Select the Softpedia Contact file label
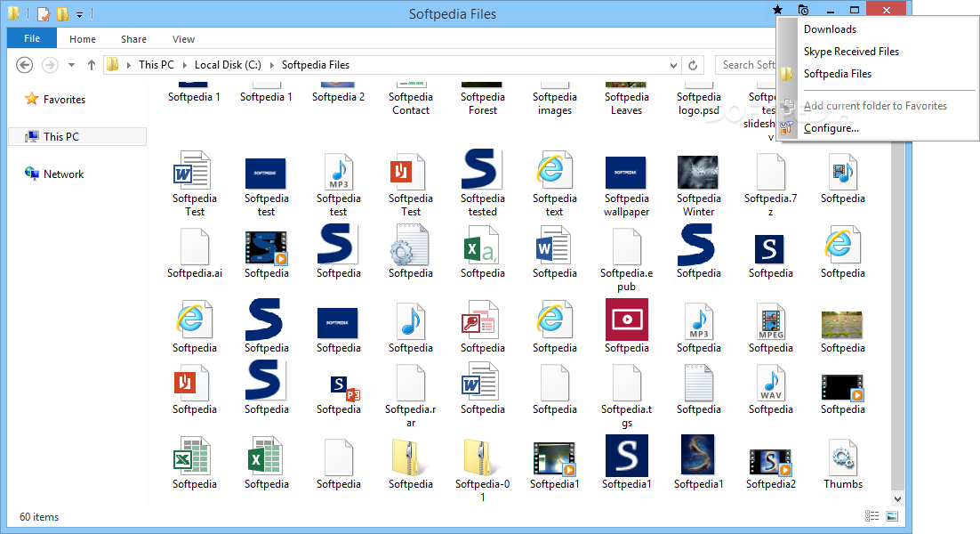Viewport: 980px width, 534px height. pos(411,104)
